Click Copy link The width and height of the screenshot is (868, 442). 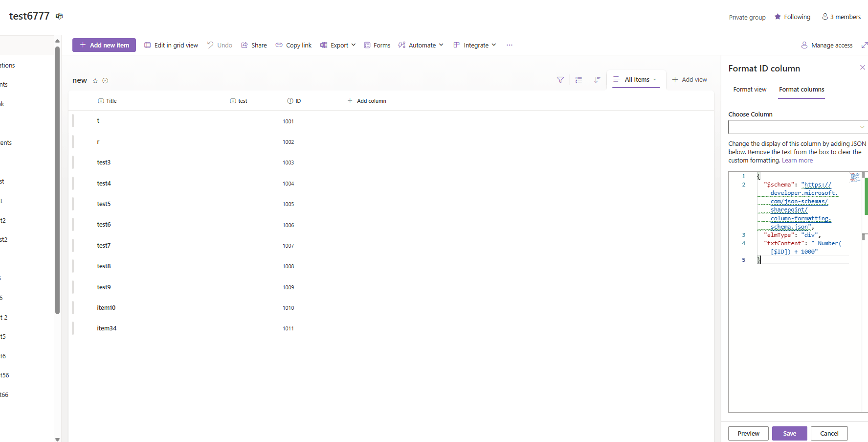click(293, 45)
